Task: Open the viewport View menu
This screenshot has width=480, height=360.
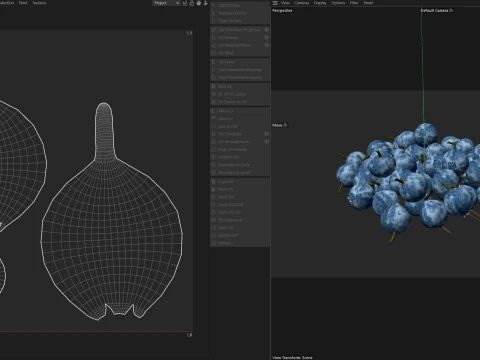Action: [285, 3]
